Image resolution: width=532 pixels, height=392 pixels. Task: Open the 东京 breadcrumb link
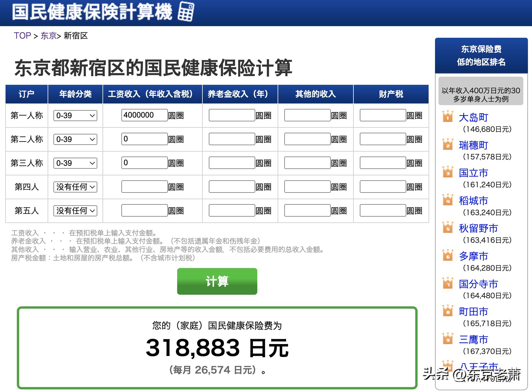[48, 35]
